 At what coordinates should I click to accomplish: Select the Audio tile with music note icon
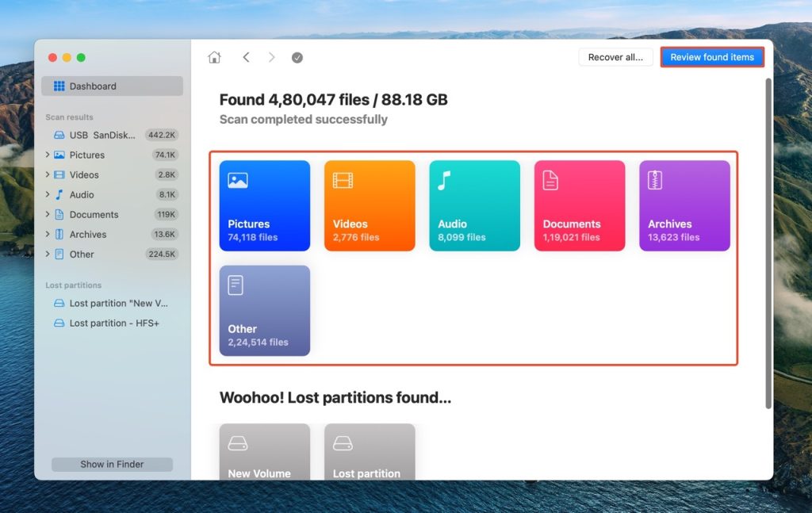pos(474,205)
